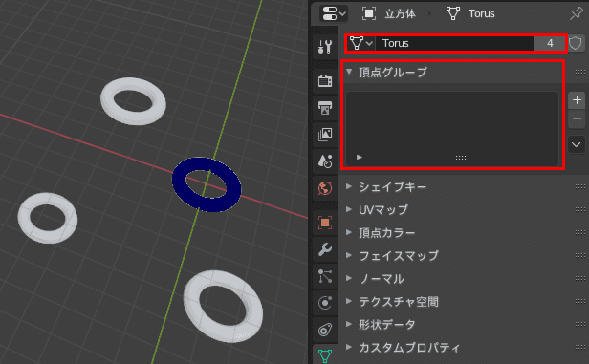The height and width of the screenshot is (364, 589).
Task: Open the Scene properties tab
Action: tap(325, 161)
